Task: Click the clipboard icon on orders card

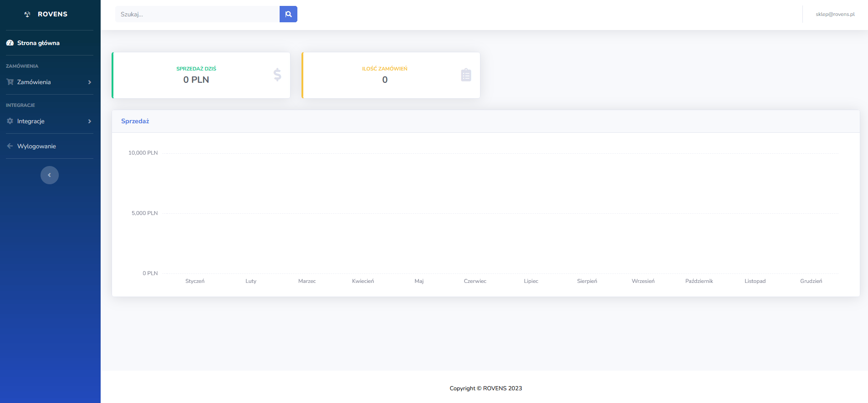Action: [465, 75]
